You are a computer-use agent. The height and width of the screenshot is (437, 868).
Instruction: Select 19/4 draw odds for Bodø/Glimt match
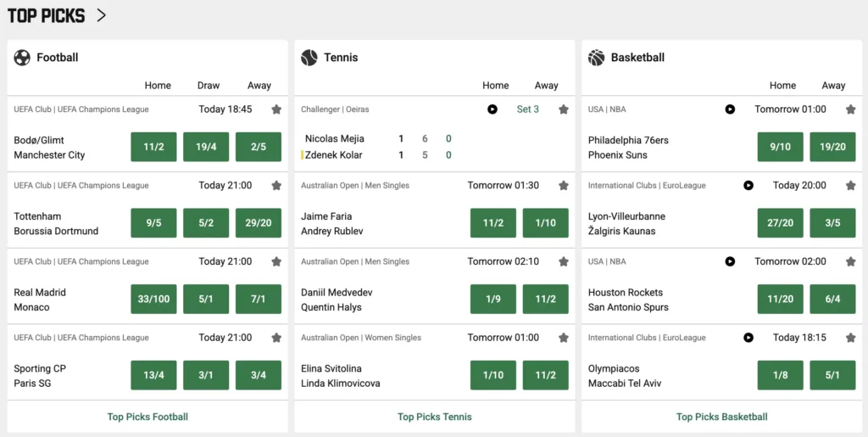point(206,147)
